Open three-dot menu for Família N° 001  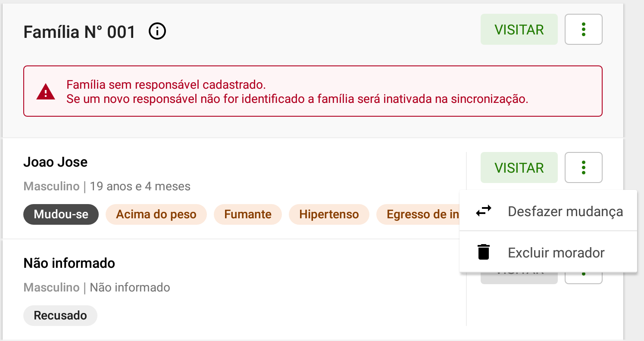[x=583, y=29]
